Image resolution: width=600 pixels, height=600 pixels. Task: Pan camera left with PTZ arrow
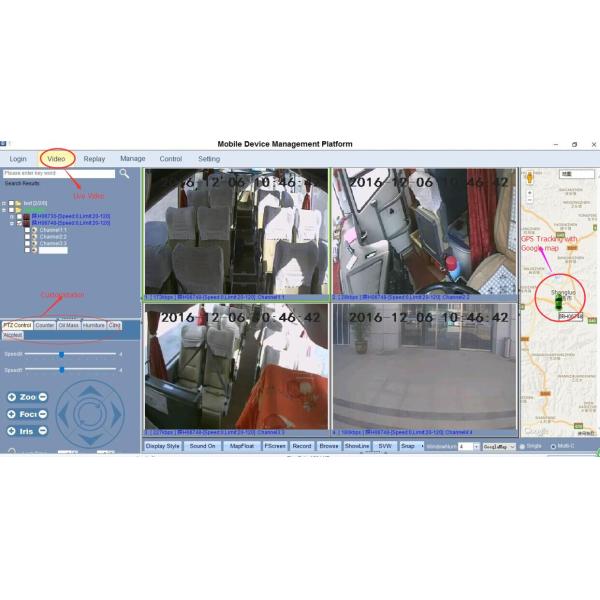tap(64, 412)
